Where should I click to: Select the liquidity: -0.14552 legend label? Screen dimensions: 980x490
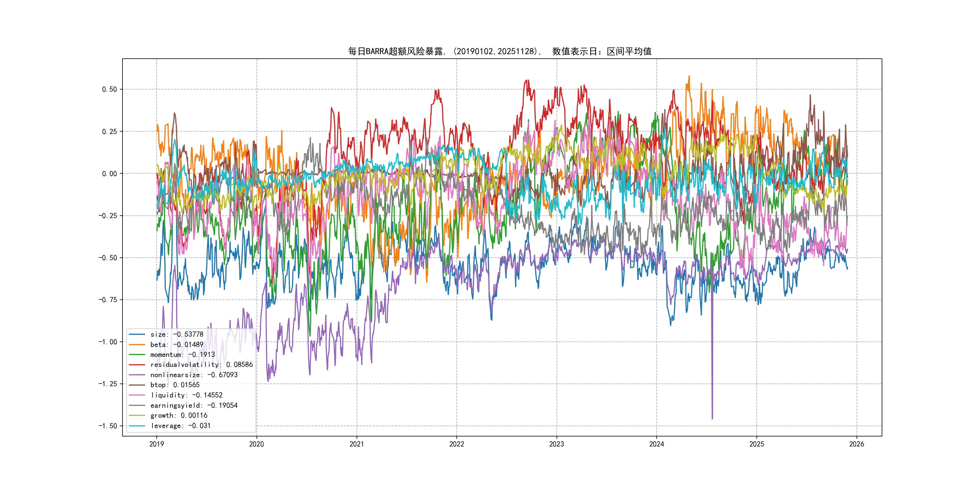click(x=186, y=395)
